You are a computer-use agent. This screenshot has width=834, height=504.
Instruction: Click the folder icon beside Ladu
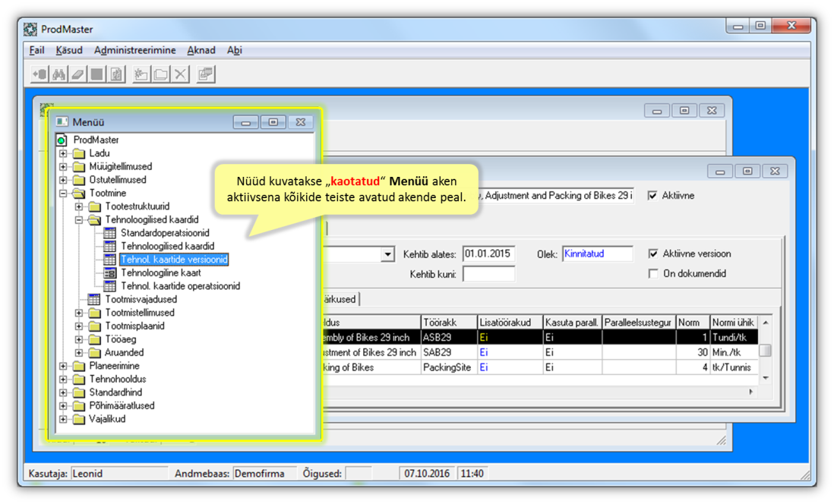click(x=79, y=153)
